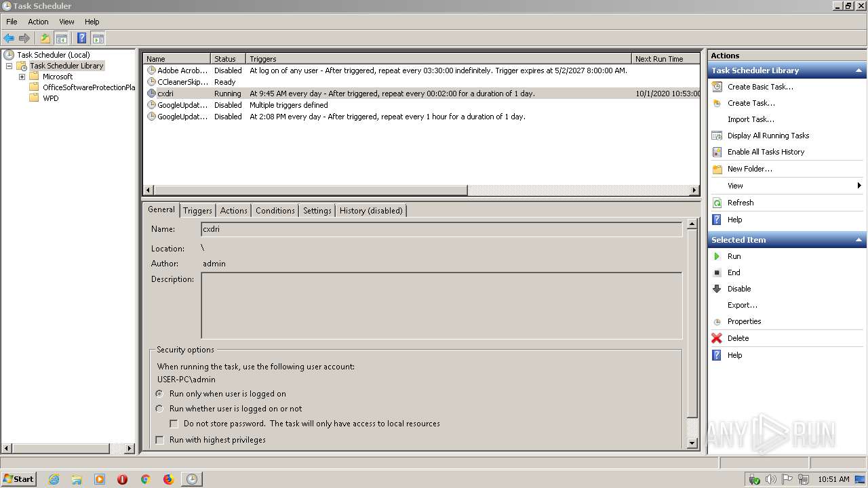Collapse the Task Scheduler Library node
The image size is (868, 488).
(9, 66)
